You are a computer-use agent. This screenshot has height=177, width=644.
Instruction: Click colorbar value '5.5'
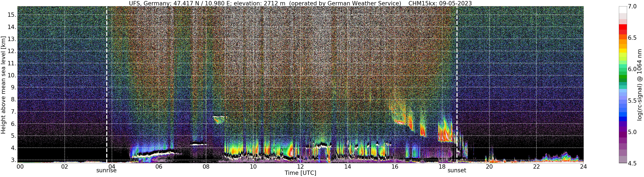632,100
